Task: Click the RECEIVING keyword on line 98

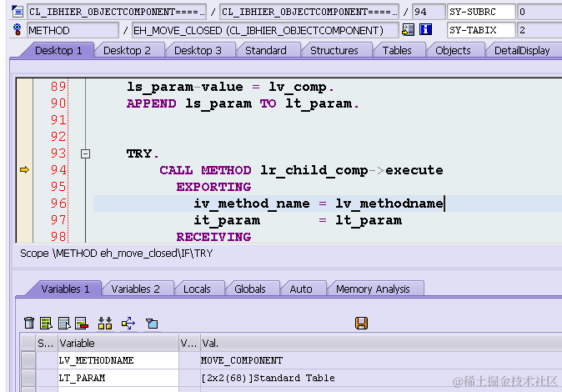Action: coord(213,237)
